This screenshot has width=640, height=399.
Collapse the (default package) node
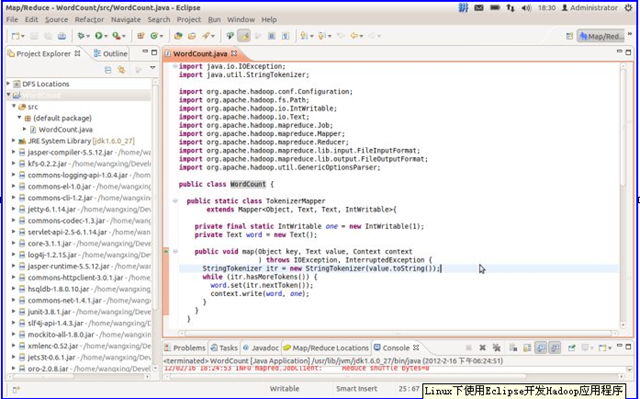coord(19,117)
